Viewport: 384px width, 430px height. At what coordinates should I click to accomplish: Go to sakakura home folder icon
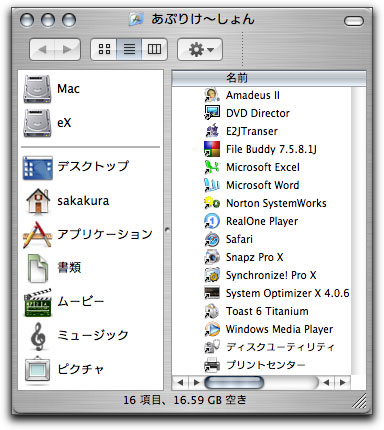(x=38, y=201)
